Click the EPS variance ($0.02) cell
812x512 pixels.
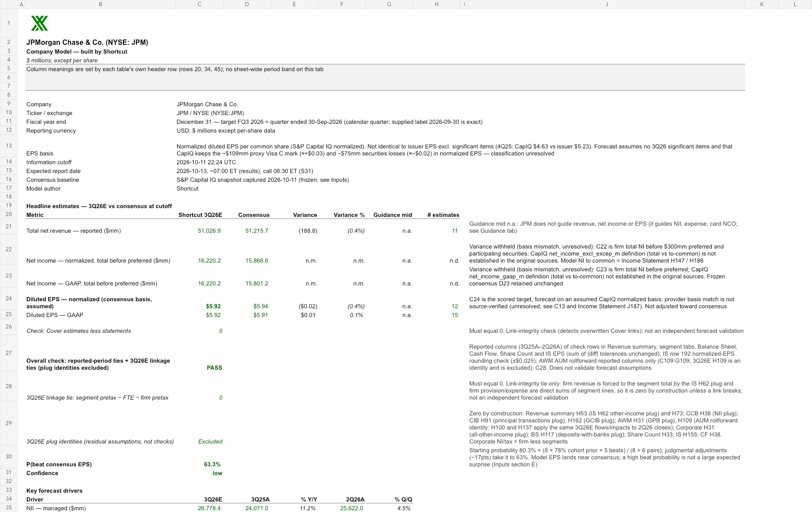pos(308,306)
